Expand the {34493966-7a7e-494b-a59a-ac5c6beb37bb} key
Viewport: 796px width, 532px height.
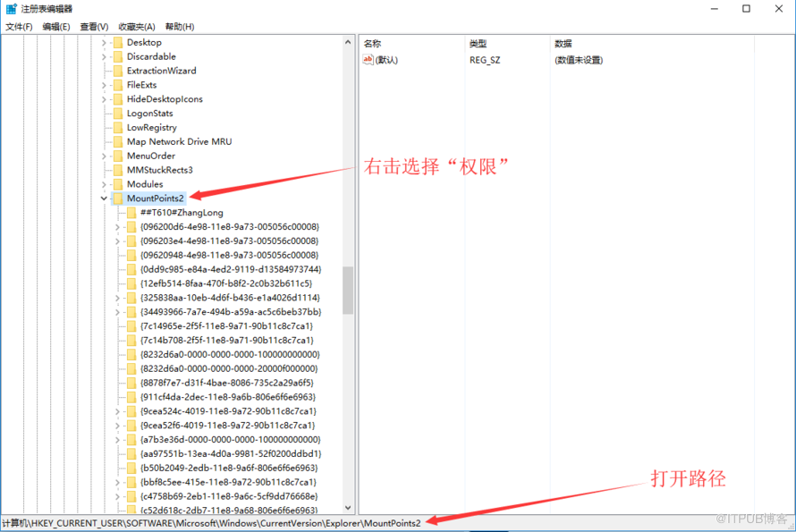[118, 312]
